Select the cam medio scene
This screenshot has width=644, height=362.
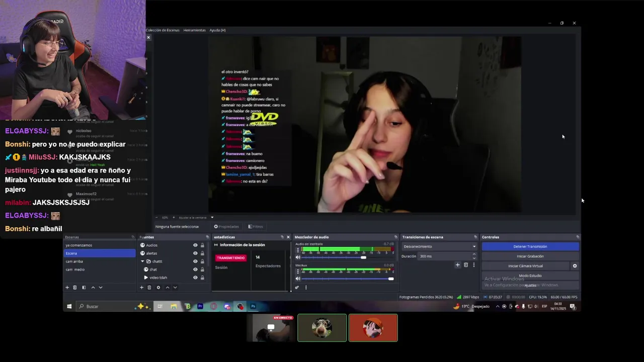pos(100,269)
